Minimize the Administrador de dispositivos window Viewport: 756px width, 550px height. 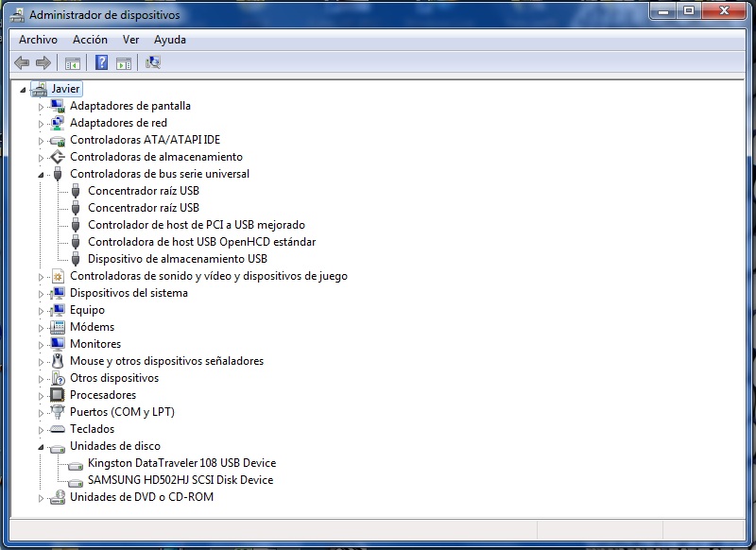tap(663, 10)
